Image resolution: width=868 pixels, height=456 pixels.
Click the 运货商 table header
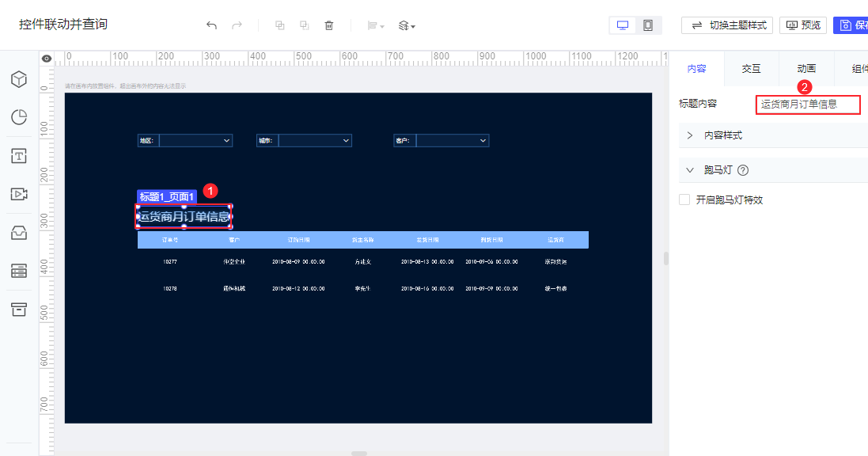click(555, 240)
